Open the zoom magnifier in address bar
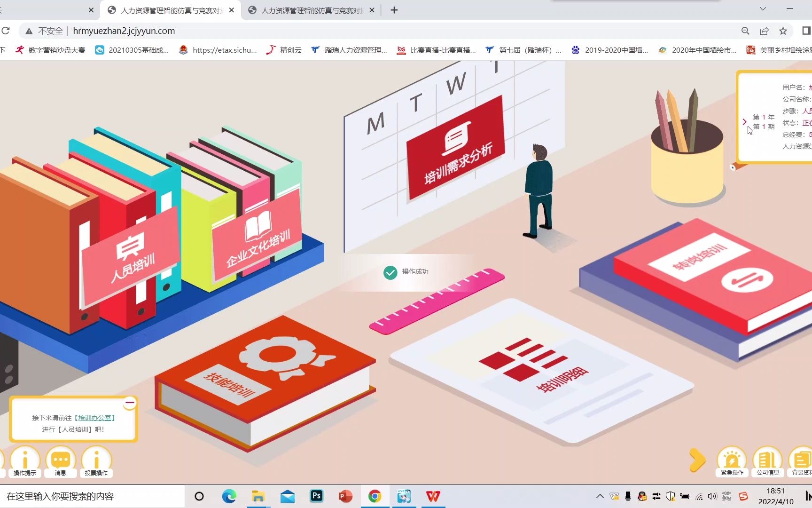Screen dimensions: 812x508 pos(745,31)
